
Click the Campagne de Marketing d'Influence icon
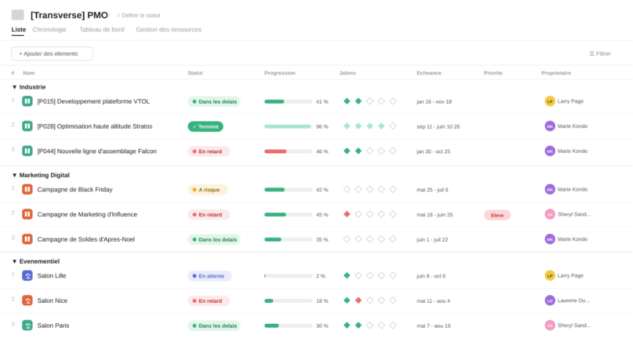27,214
